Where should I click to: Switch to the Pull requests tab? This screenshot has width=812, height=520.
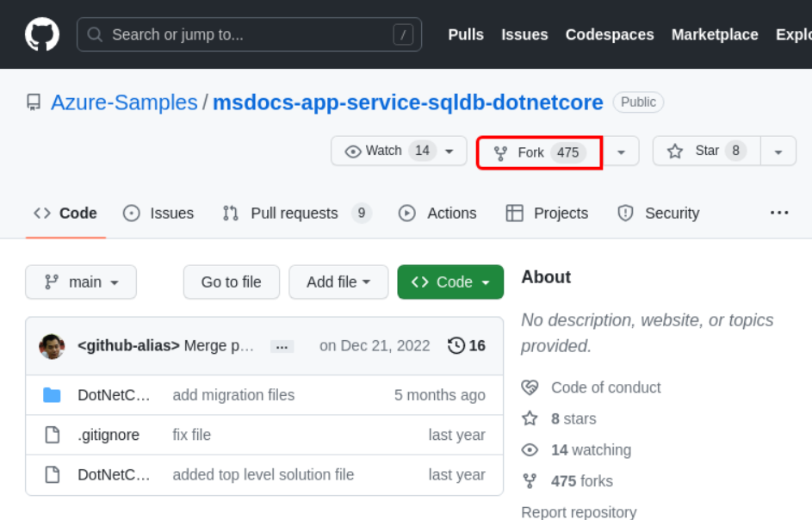[x=297, y=213]
